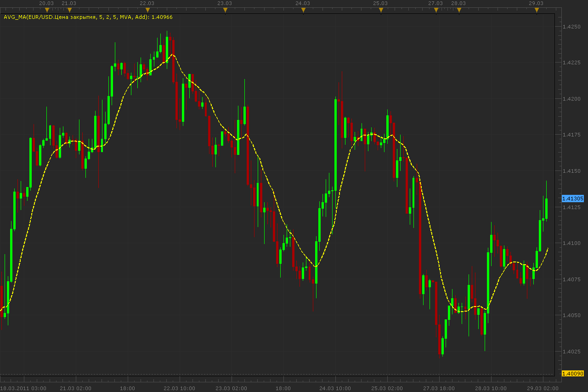This screenshot has width=588, height=392.
Task: Click the 1.4175 price axis label
Action: coord(571,135)
